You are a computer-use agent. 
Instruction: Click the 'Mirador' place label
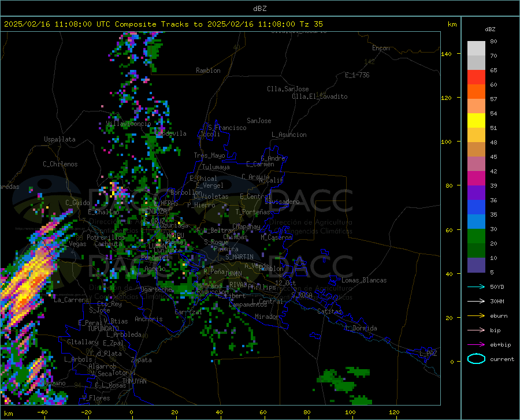click(267, 317)
